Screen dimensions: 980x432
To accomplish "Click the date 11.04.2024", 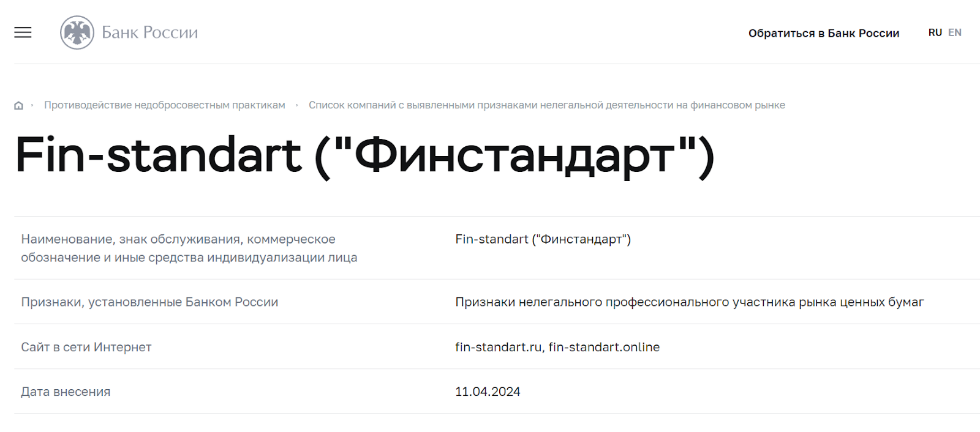I will (488, 392).
